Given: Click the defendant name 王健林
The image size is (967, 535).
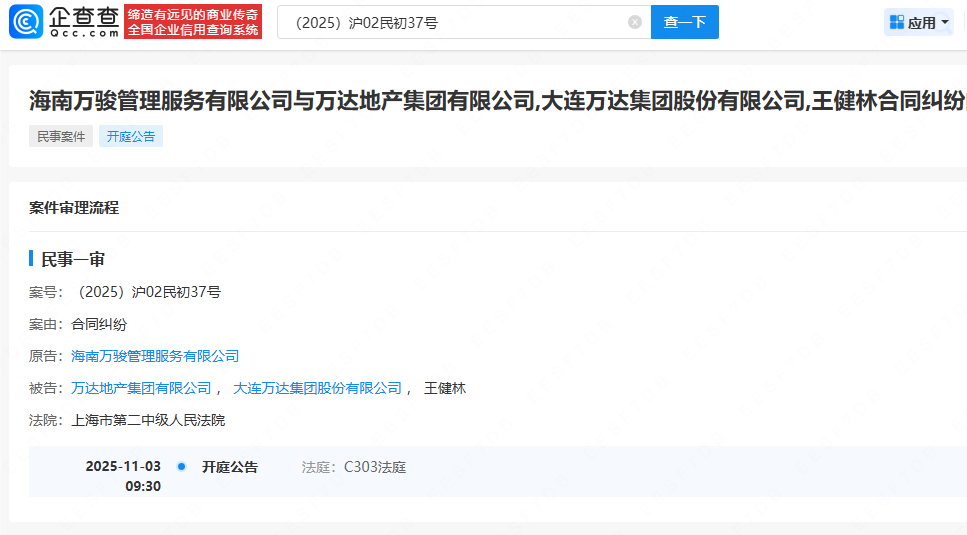Looking at the screenshot, I should 445,388.
